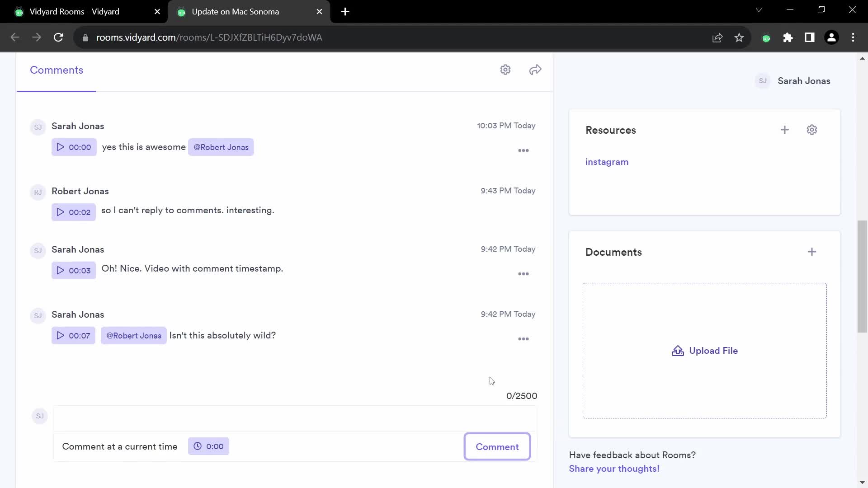
Task: Bookmark this page with star icon
Action: tap(739, 38)
